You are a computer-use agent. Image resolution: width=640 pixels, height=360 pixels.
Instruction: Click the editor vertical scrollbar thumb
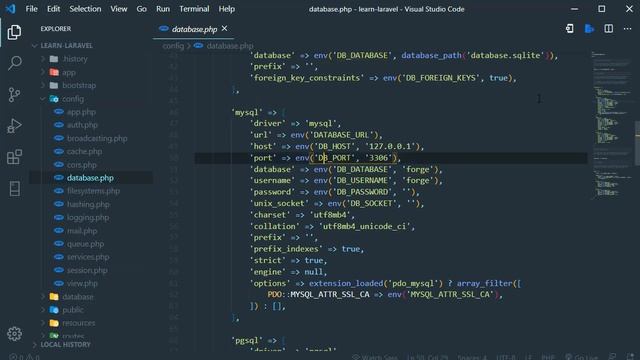(637, 143)
